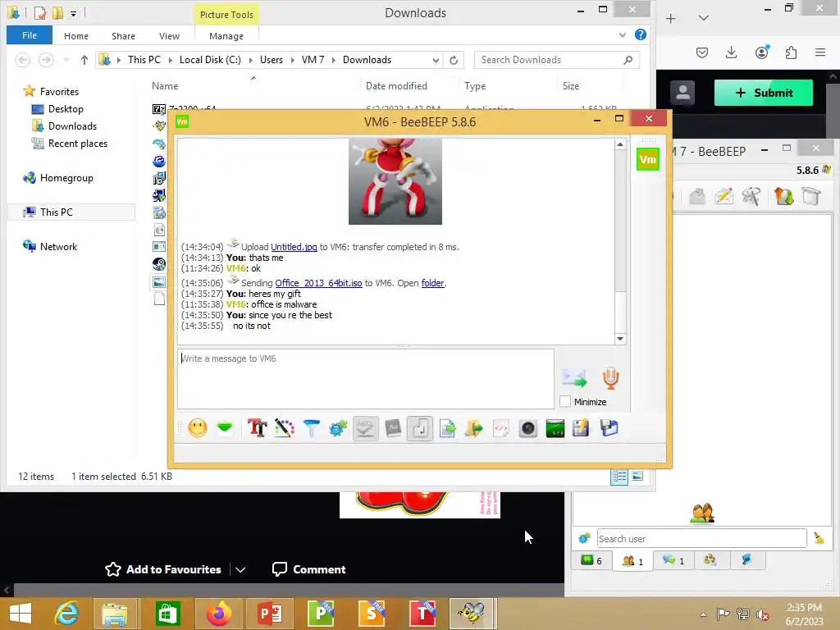Click the Firefox icon on the taskbar
Image resolution: width=840 pixels, height=630 pixels.
point(218,614)
